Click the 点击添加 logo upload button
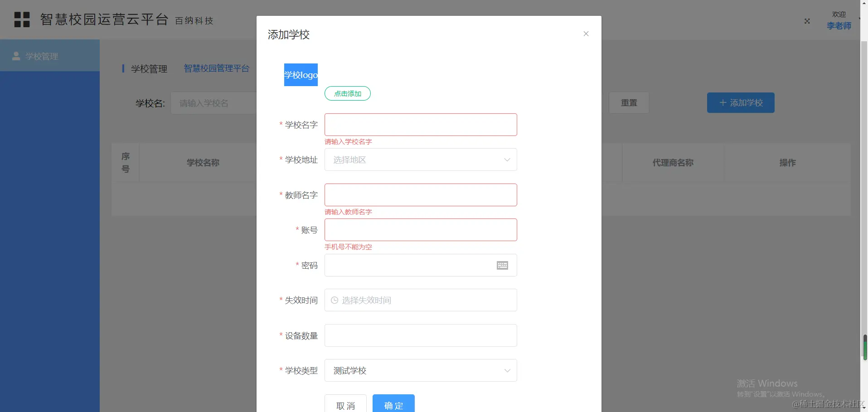 pos(348,93)
